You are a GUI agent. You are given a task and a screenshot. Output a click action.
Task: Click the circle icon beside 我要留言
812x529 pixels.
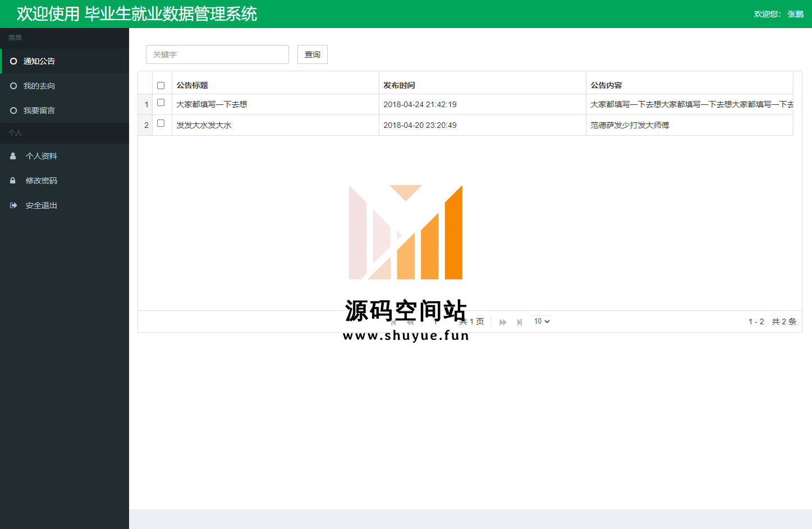(13, 111)
